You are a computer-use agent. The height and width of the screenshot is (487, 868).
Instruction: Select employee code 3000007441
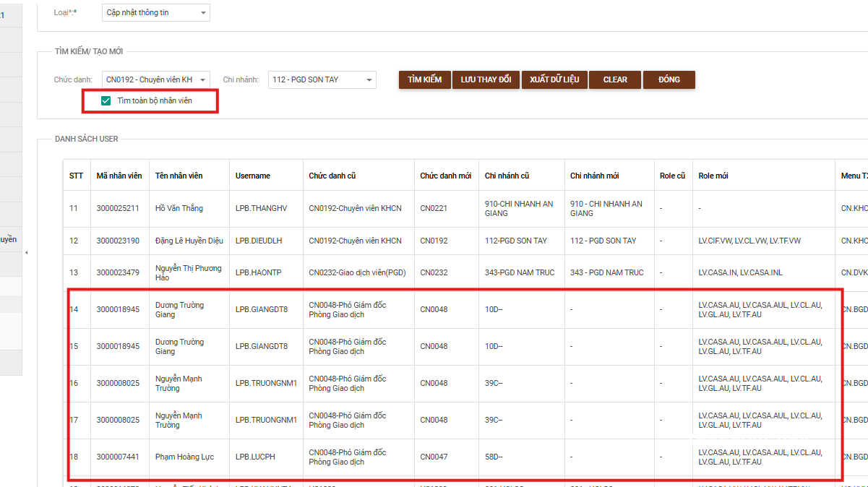tap(118, 457)
